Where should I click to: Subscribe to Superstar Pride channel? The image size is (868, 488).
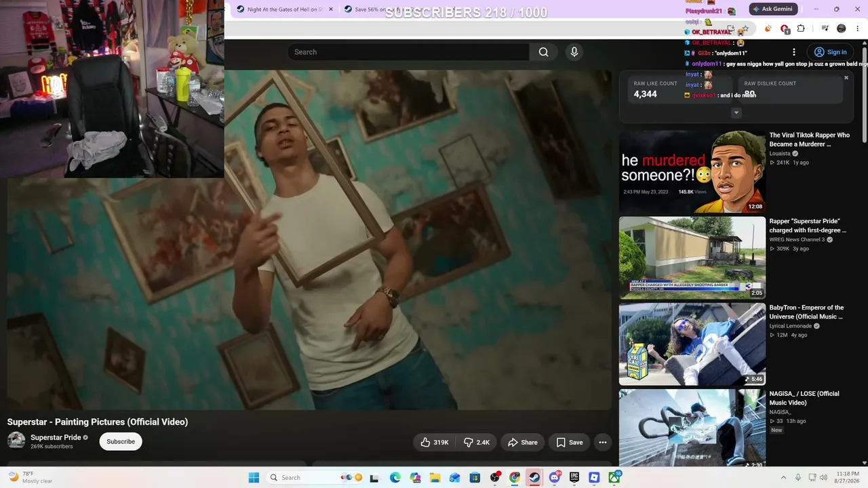click(x=121, y=441)
